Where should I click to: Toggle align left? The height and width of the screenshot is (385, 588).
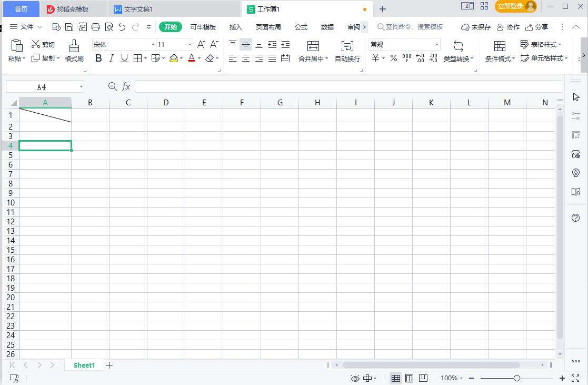coord(233,58)
